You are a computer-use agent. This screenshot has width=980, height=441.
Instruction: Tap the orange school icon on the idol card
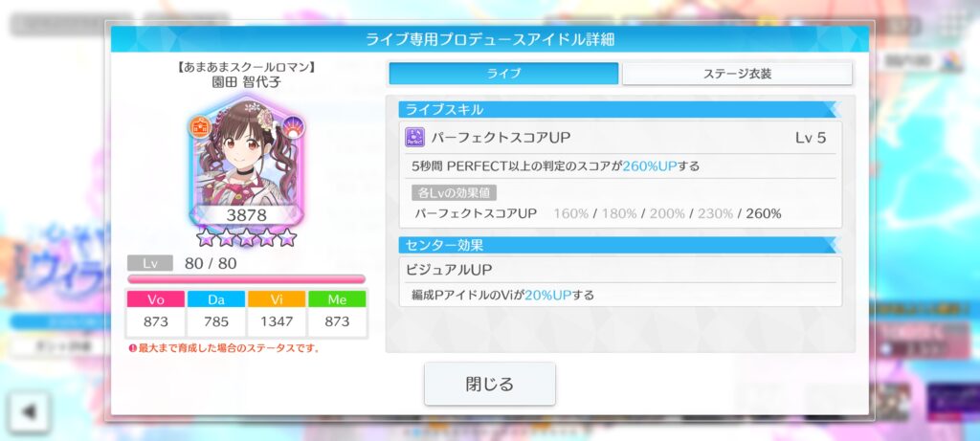[x=201, y=127]
